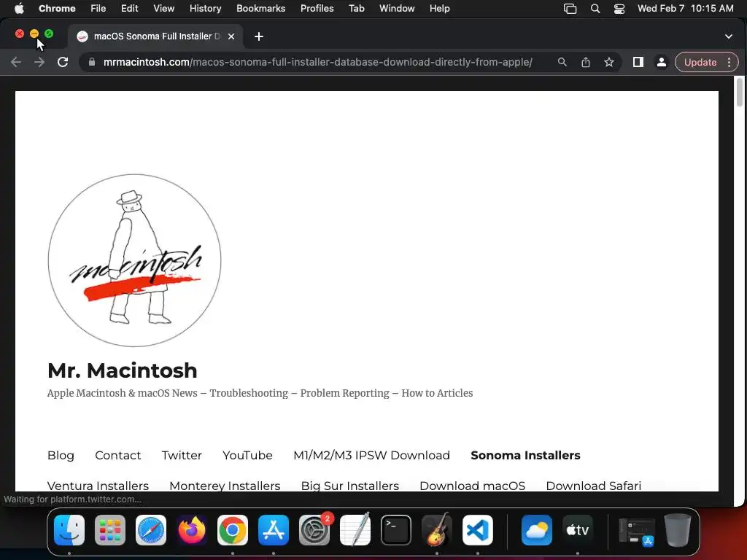The image size is (747, 560).
Task: Open the Profiles menu
Action: pyautogui.click(x=317, y=9)
